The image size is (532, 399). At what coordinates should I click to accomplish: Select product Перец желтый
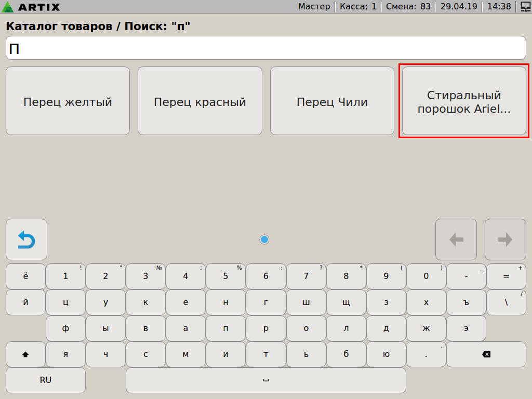tap(68, 101)
